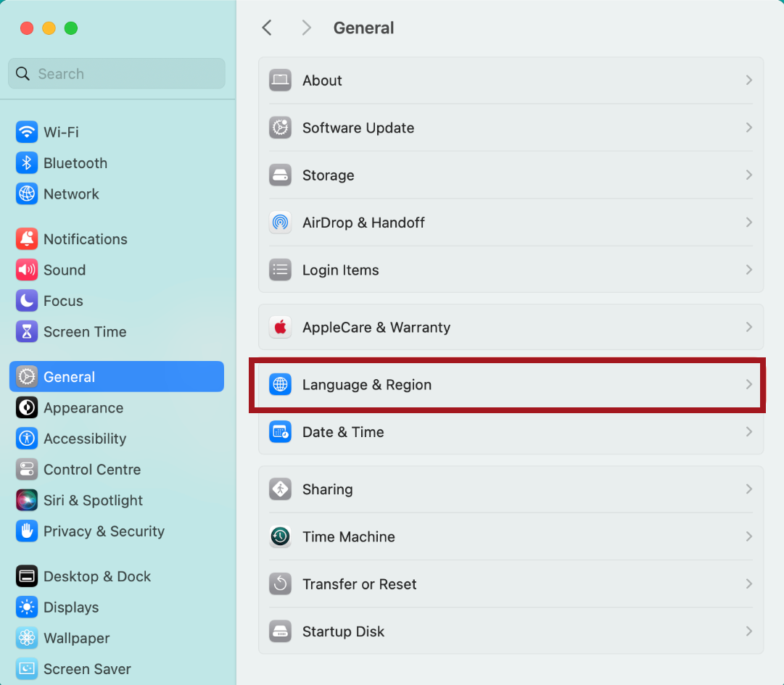Click the Language & Region globe icon
This screenshot has height=685, width=784.
(280, 385)
